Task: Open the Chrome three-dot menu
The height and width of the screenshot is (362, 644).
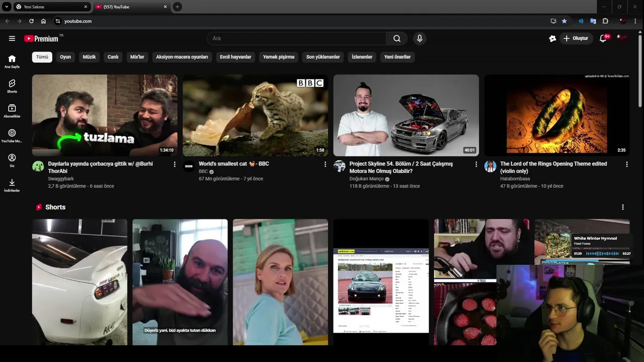Action: (636, 21)
